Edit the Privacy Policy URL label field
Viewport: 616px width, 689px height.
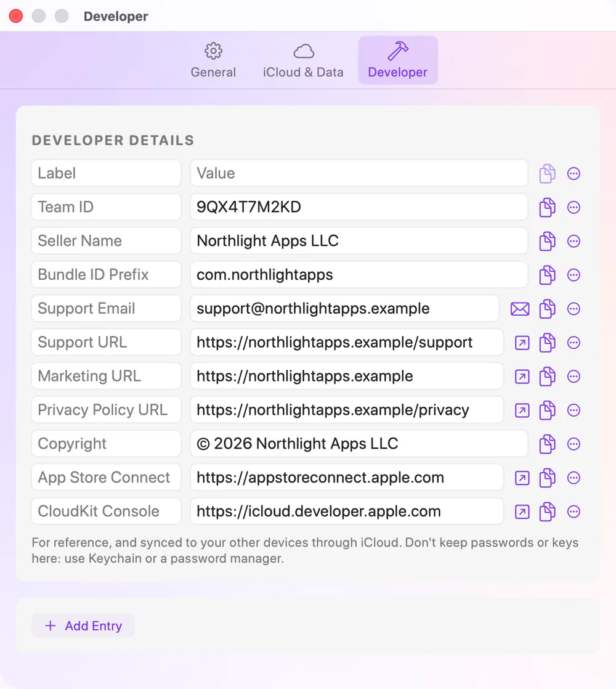pos(106,410)
